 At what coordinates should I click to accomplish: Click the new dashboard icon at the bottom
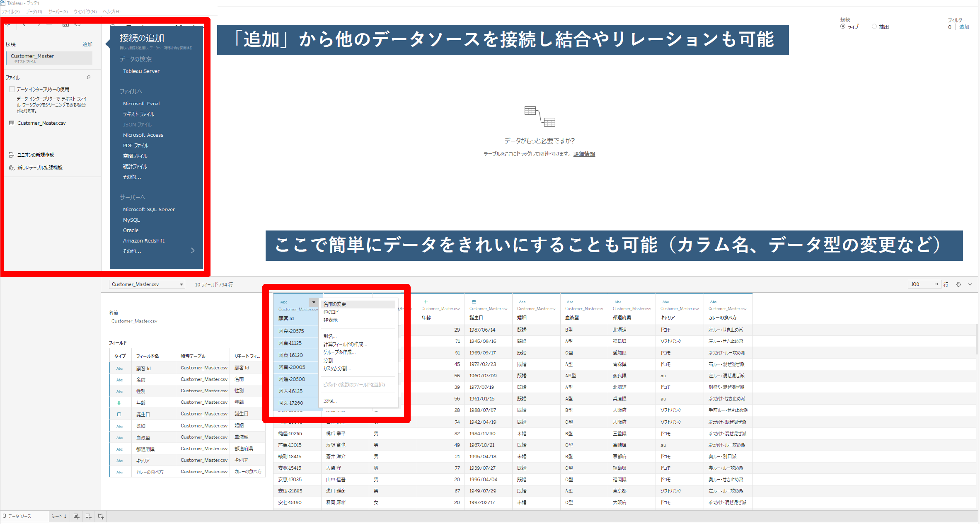(x=88, y=516)
